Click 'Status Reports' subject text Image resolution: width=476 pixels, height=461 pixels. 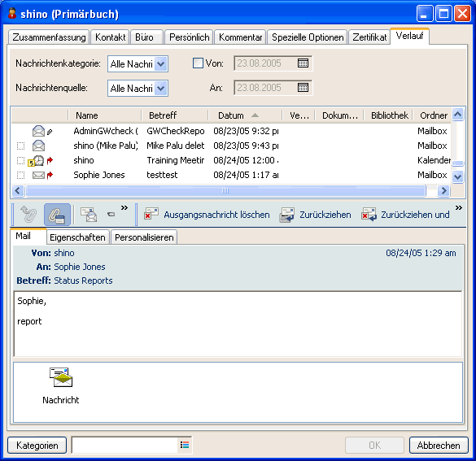tap(83, 281)
